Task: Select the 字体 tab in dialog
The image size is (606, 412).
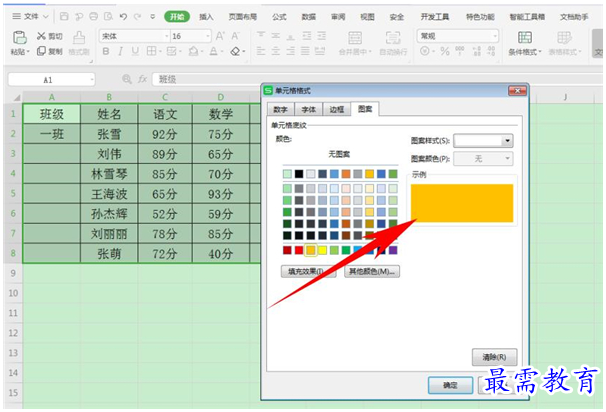Action: pos(308,109)
